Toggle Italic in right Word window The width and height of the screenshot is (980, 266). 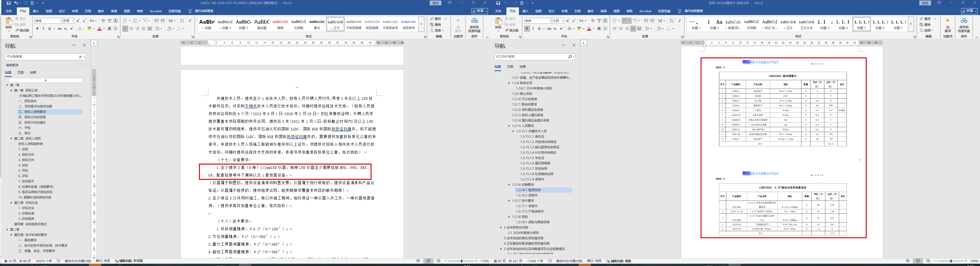(533, 29)
